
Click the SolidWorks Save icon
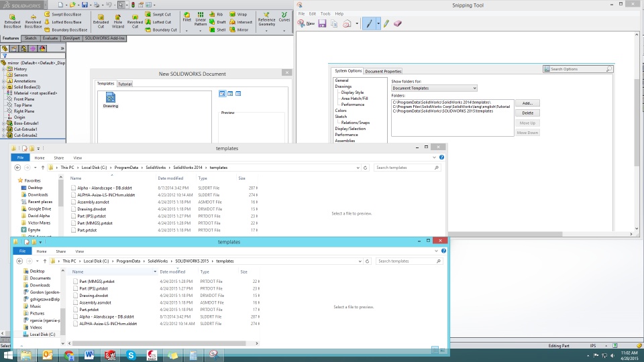(85, 5)
